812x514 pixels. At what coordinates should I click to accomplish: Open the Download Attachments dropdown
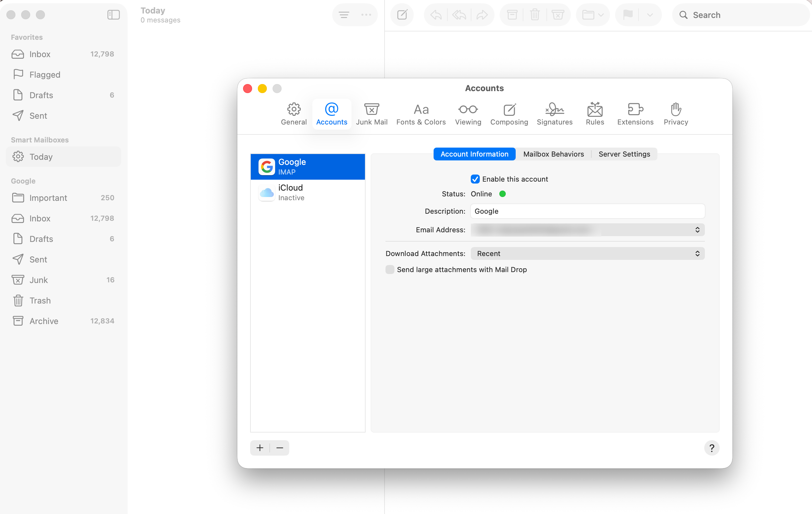click(587, 253)
